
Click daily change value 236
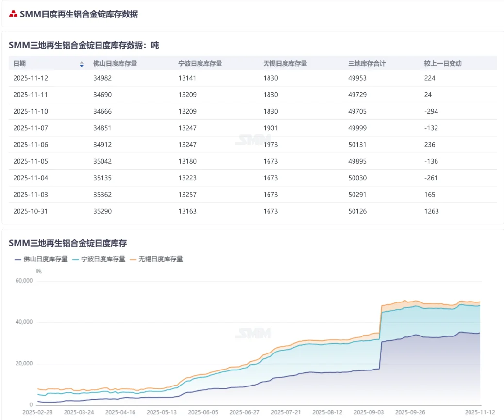click(x=430, y=145)
